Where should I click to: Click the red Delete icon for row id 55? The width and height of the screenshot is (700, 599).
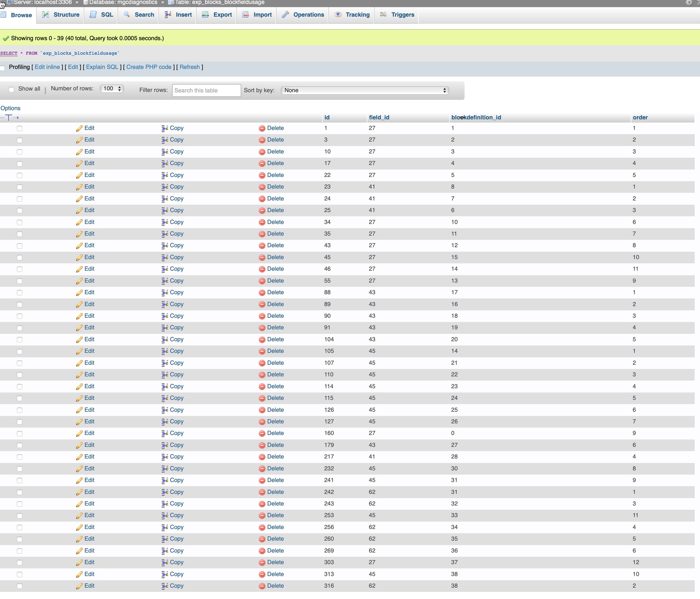tap(262, 281)
